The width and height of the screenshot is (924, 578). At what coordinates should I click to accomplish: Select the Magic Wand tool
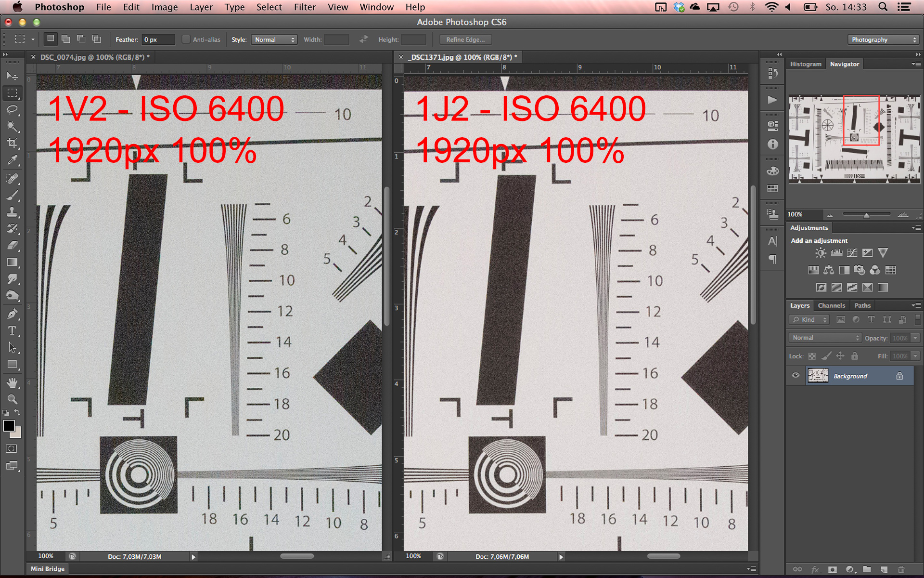pyautogui.click(x=12, y=127)
